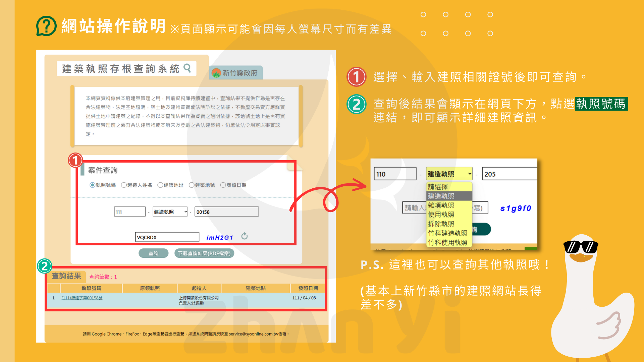Click the 新竹縣政府 tab

pyautogui.click(x=236, y=73)
